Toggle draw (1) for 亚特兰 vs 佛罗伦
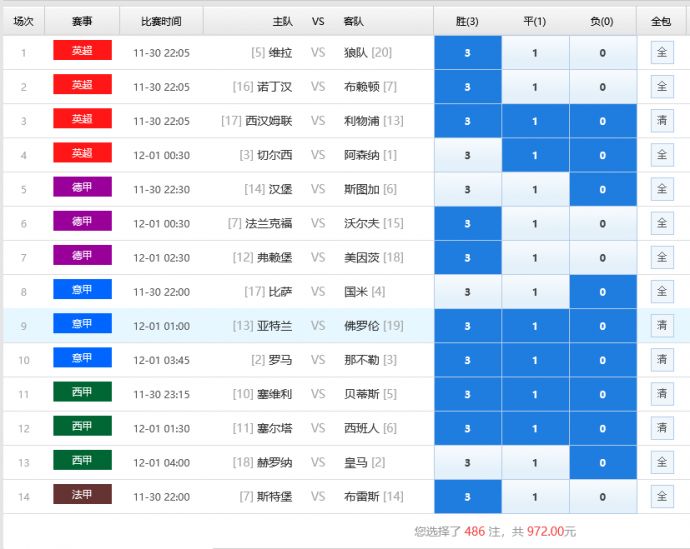The height and width of the screenshot is (549, 690). (535, 326)
